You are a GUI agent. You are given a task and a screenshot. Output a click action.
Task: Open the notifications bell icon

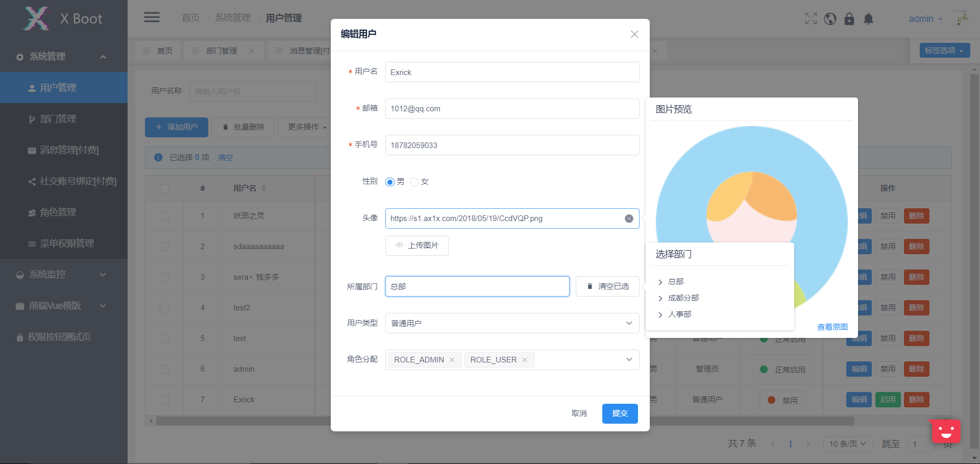[868, 18]
